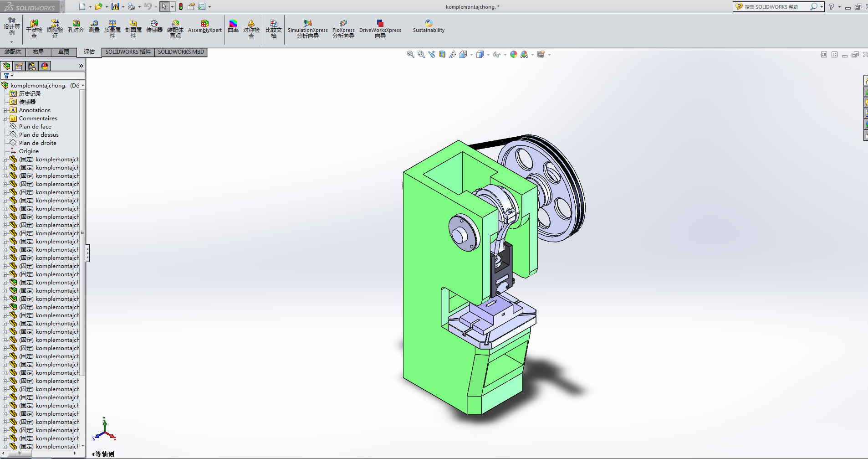Screen dimensions: 868x459
Task: Open the 设计算例 dropdown arrow
Action: tap(12, 42)
